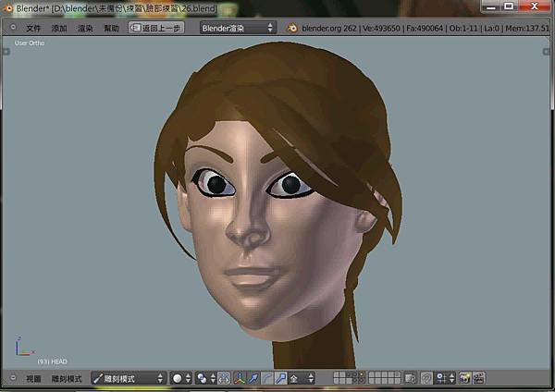Image resolution: width=555 pixels, height=392 pixels.
Task: Minimize the Blender window
Action: 490,6
